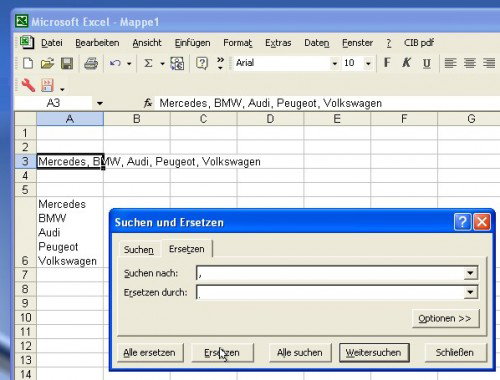Click the Print icon
The image size is (500, 380).
pyautogui.click(x=91, y=63)
